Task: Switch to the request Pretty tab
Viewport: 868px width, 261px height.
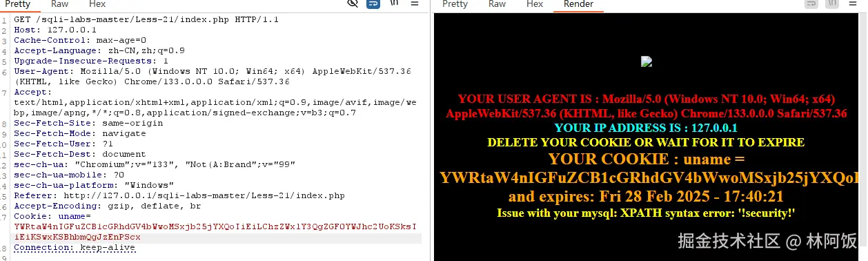Action: click(x=18, y=4)
